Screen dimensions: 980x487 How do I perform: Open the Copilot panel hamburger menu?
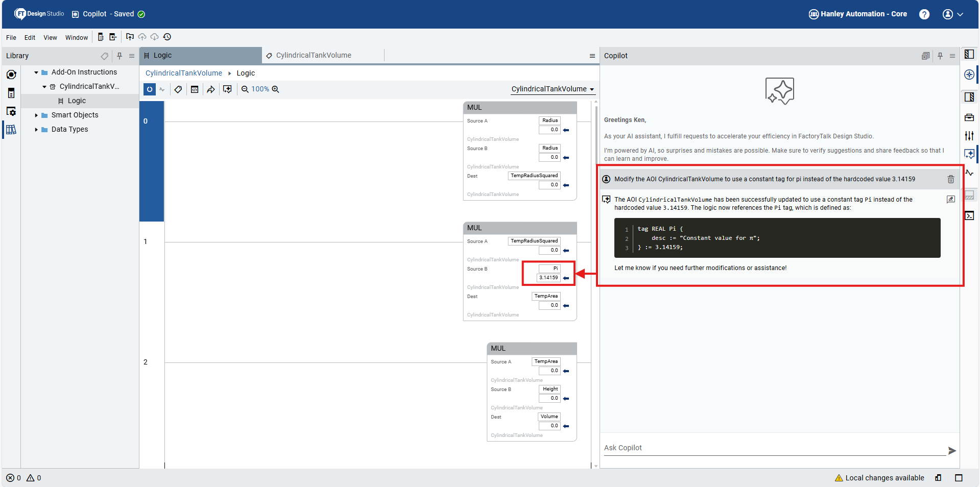pyautogui.click(x=952, y=56)
